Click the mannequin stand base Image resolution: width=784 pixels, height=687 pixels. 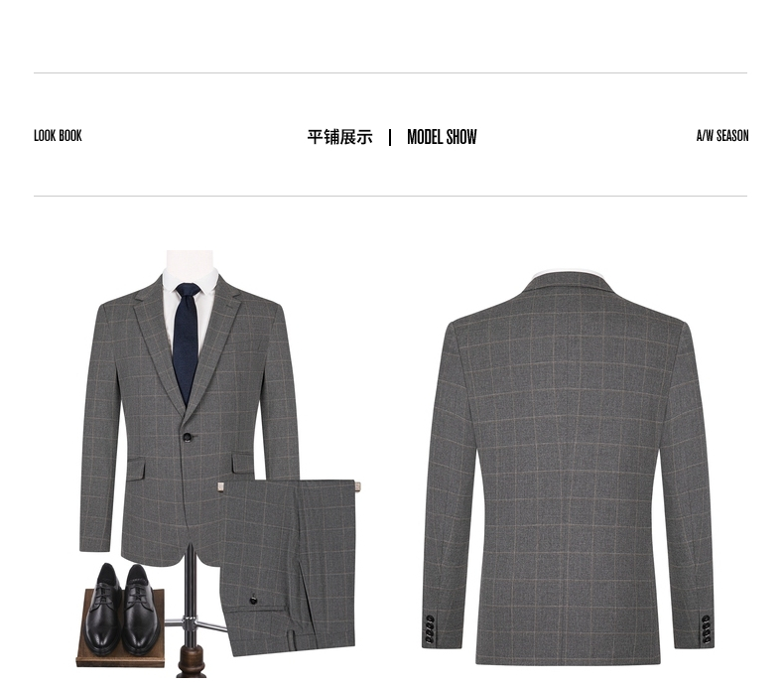coord(191,662)
